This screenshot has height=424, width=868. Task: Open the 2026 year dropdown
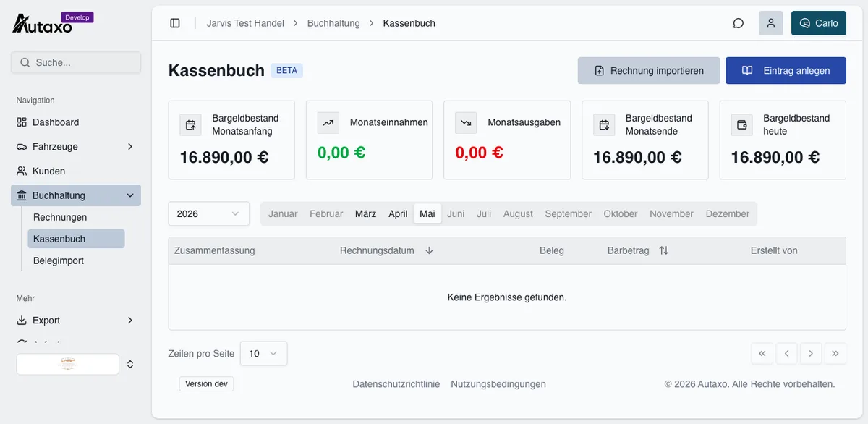(209, 213)
